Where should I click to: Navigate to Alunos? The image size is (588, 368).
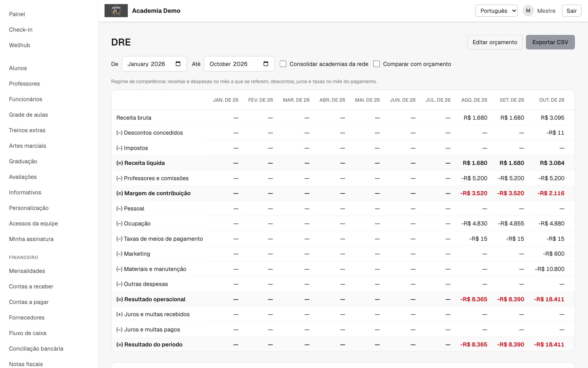(x=18, y=68)
